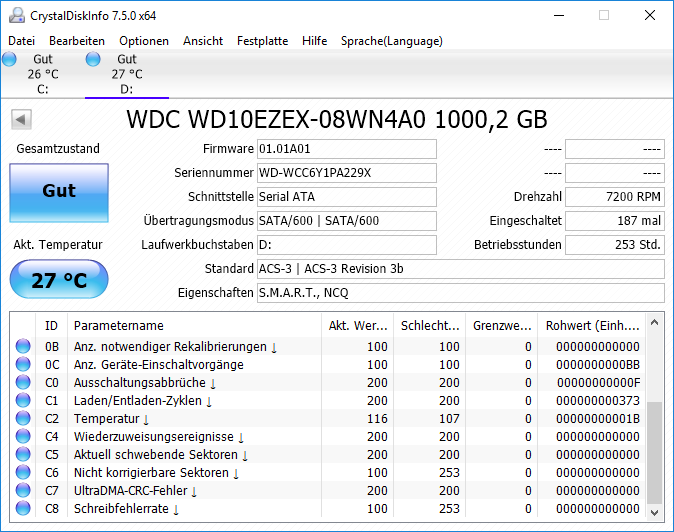Click status orb for UltraDMA-CRC-Fehler row

[23, 490]
